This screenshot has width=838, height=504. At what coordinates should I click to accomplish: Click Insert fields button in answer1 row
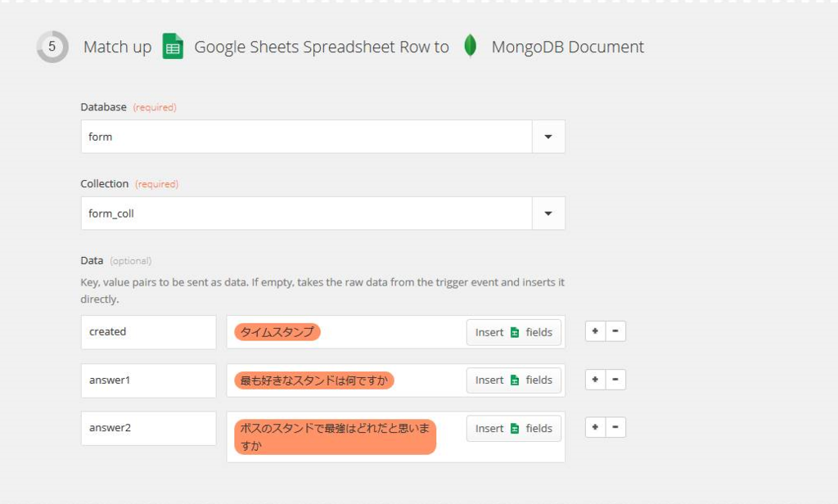coord(514,380)
